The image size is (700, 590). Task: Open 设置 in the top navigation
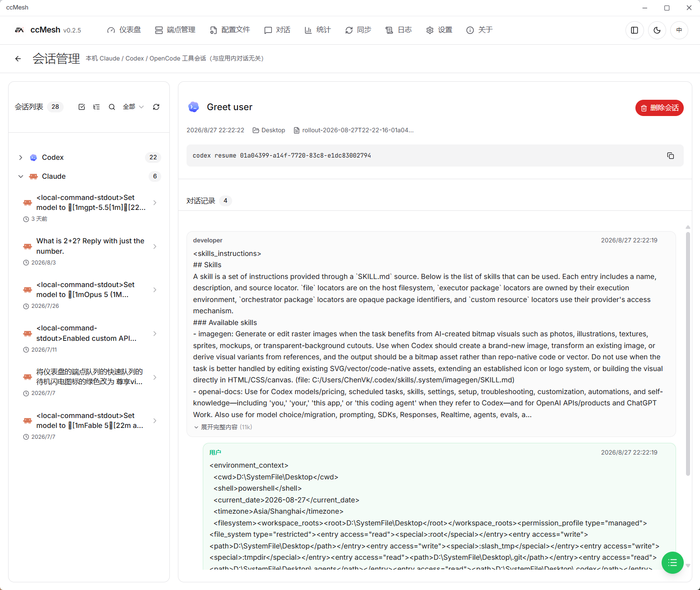click(439, 30)
